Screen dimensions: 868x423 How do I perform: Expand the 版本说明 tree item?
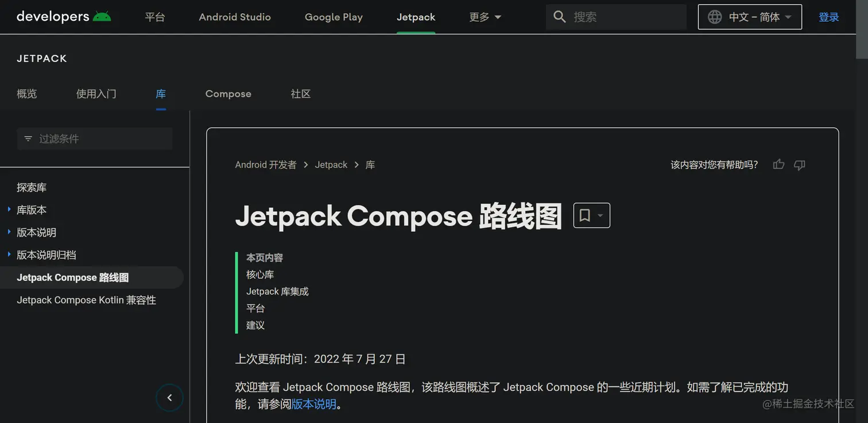pyautogui.click(x=9, y=232)
